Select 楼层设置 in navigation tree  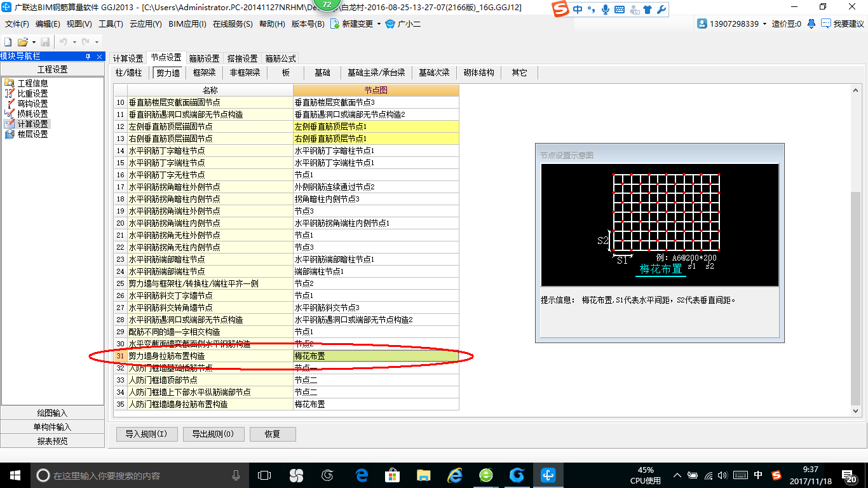click(32, 134)
